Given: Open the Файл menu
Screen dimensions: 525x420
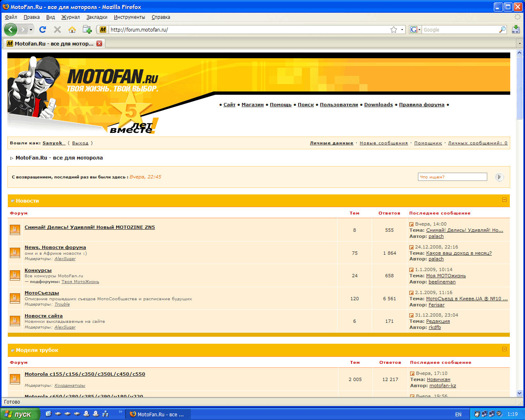Looking at the screenshot, I should 11,17.
